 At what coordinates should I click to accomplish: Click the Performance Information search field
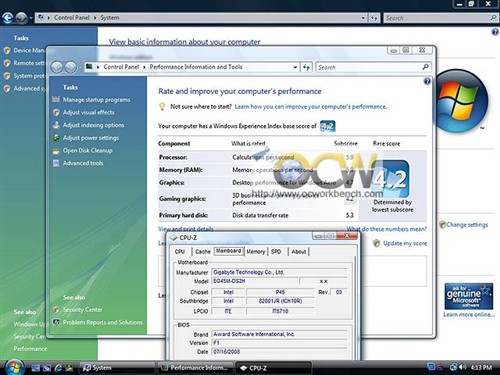coord(369,67)
